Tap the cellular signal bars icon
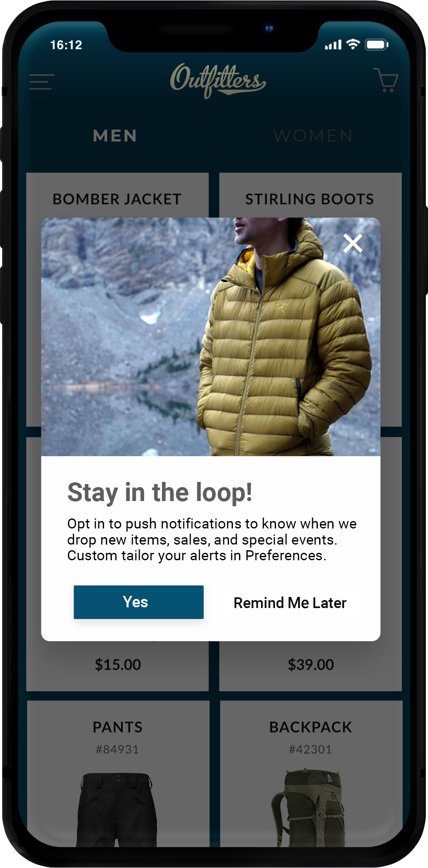Image resolution: width=428 pixels, height=868 pixels. pos(333,45)
